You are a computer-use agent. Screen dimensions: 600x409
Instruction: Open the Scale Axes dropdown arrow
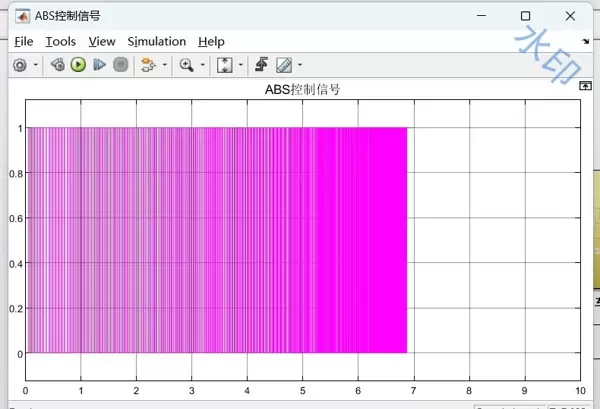(x=241, y=65)
